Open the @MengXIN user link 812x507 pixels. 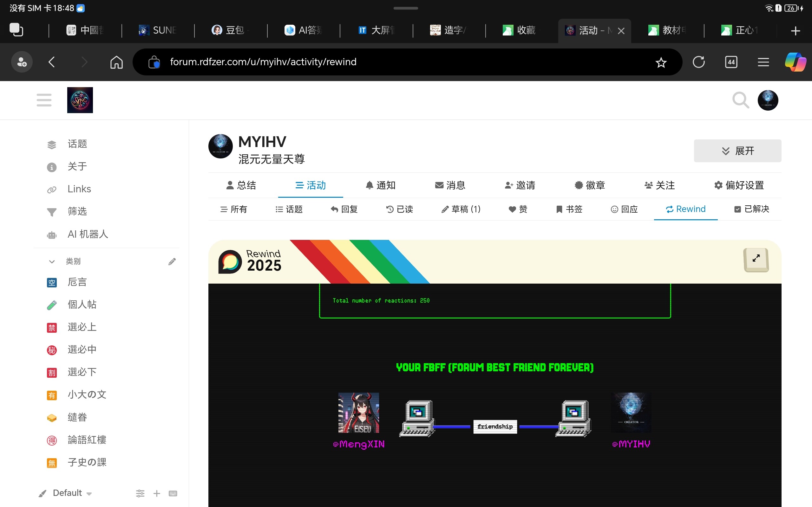[359, 444]
